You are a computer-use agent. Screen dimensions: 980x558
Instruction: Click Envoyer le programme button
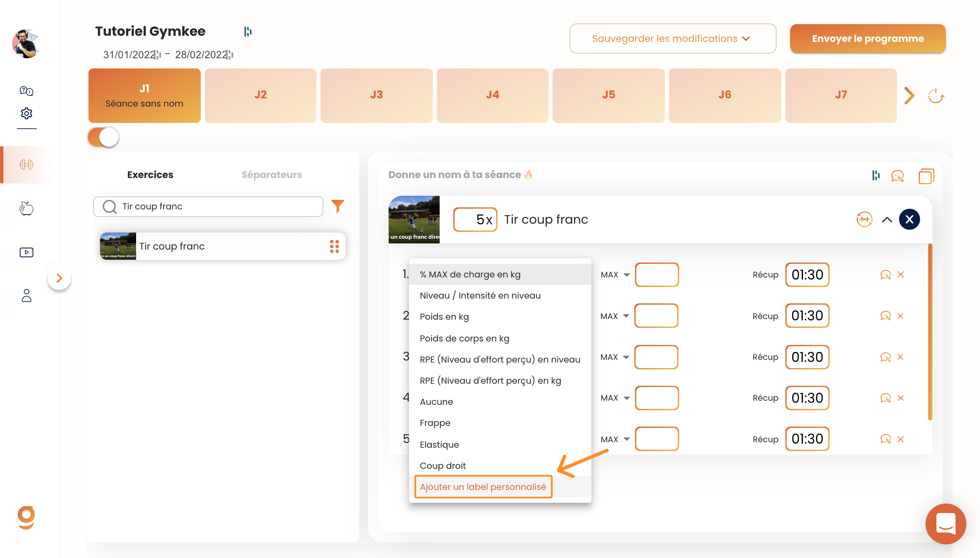[867, 38]
